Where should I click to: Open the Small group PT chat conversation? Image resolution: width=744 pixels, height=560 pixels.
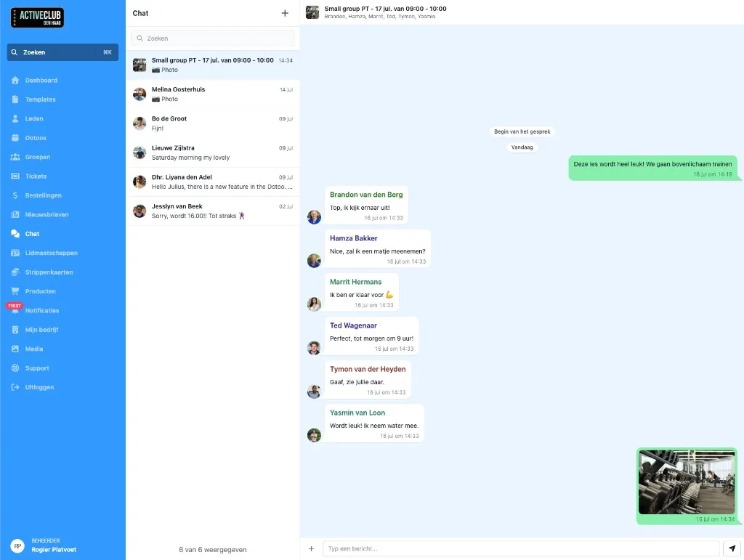213,65
